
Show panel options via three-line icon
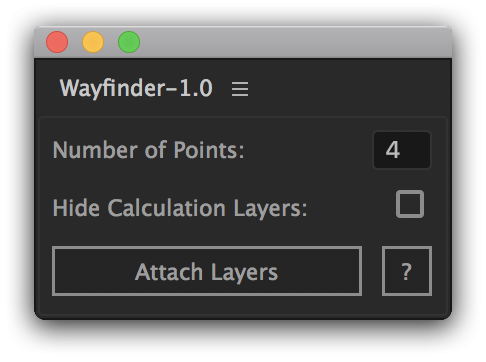click(240, 89)
